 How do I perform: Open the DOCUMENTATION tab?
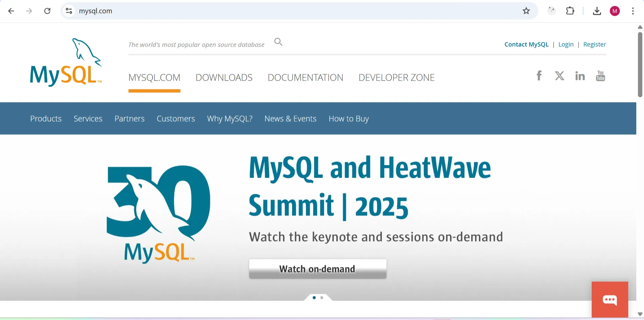(x=305, y=78)
